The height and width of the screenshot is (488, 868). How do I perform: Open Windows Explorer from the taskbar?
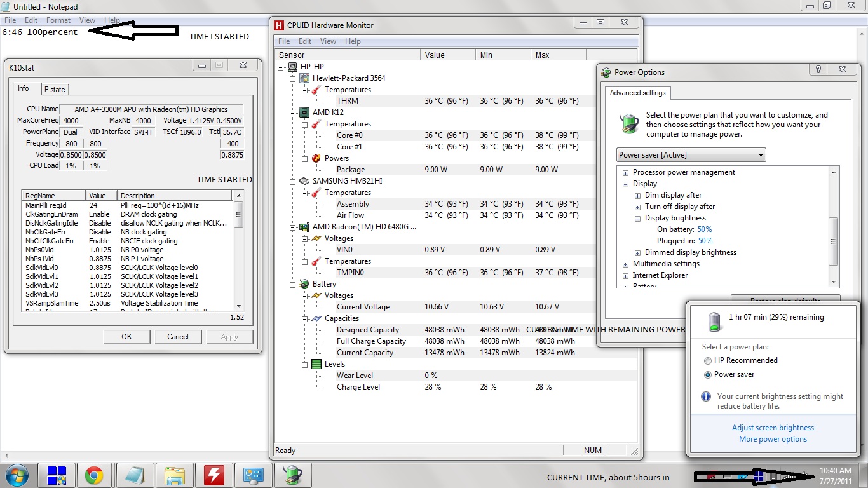coord(174,475)
